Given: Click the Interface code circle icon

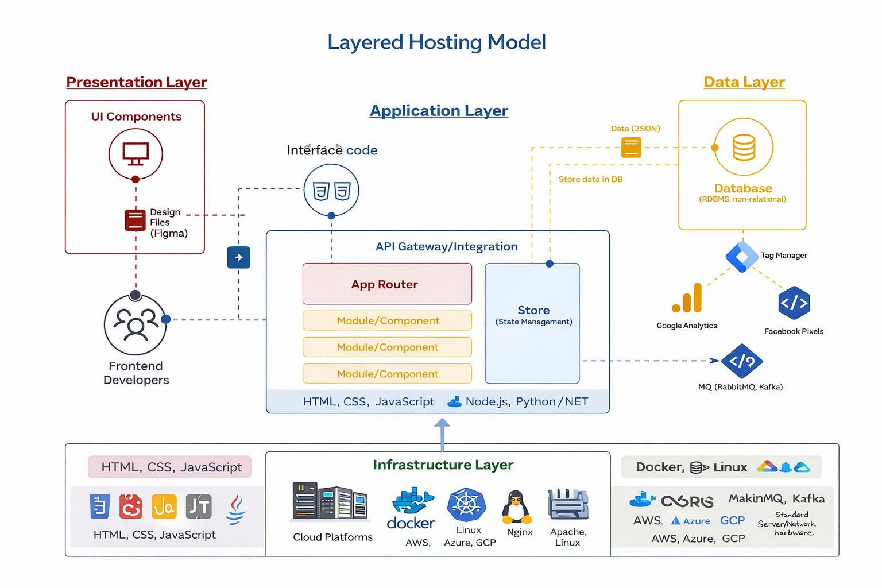Looking at the screenshot, I should click(331, 191).
